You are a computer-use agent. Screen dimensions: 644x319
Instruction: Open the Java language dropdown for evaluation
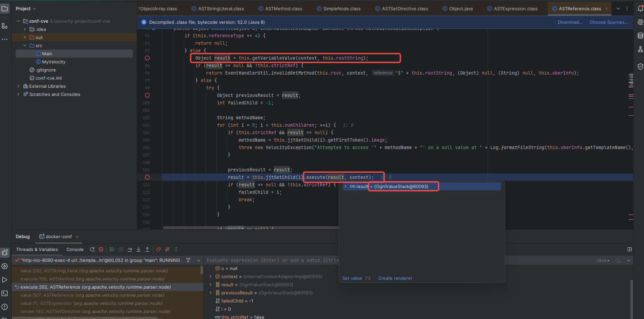click(603, 260)
